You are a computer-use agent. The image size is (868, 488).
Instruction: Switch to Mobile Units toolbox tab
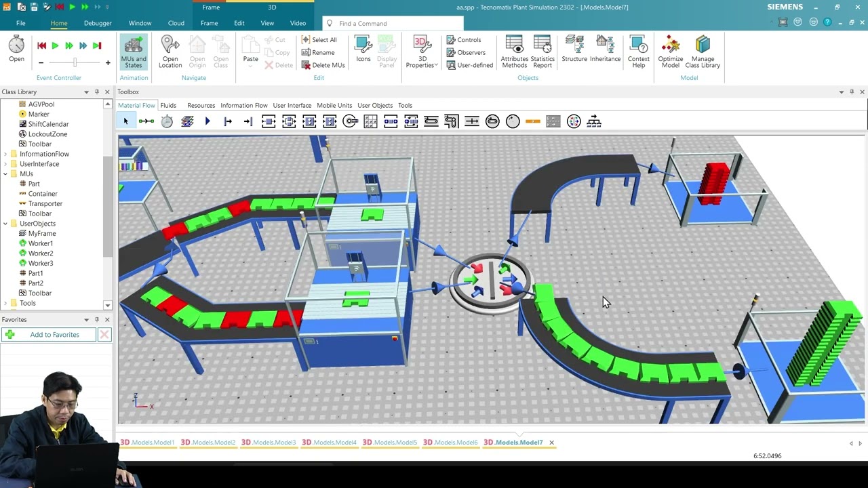point(334,106)
